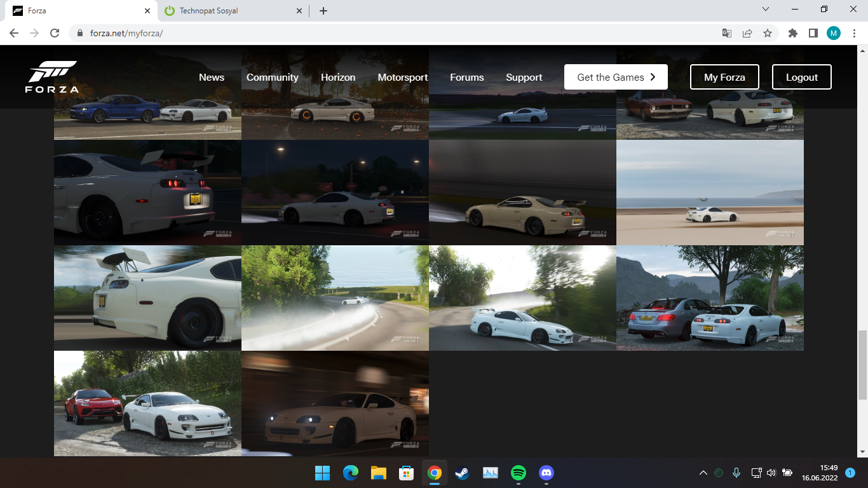This screenshot has height=488, width=868.
Task: Click the Get the Games button
Action: point(615,78)
